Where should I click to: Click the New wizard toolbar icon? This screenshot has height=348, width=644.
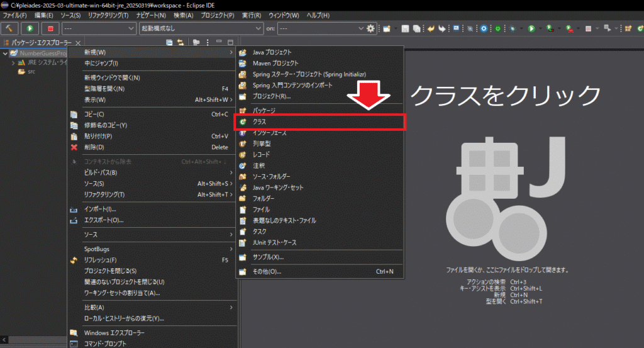click(387, 28)
